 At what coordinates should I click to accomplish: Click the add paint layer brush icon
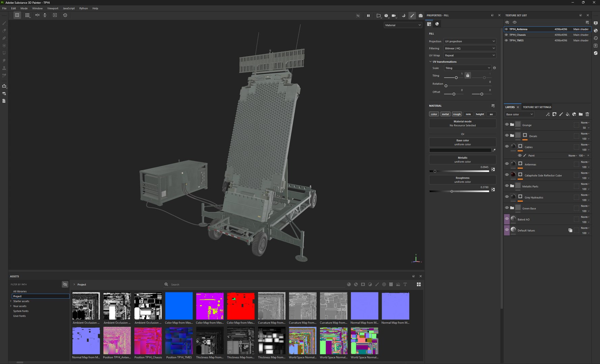[x=561, y=114]
